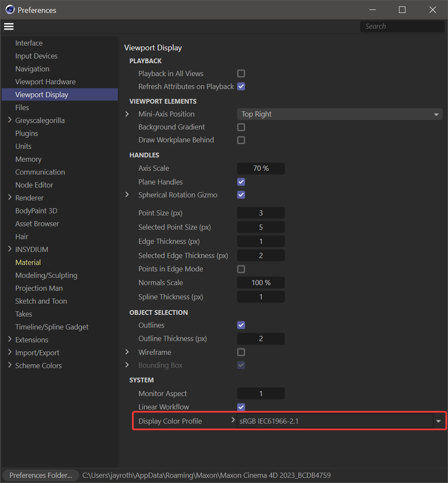Expand the Renderer section in the sidebar
This screenshot has width=448, height=483.
(9, 197)
